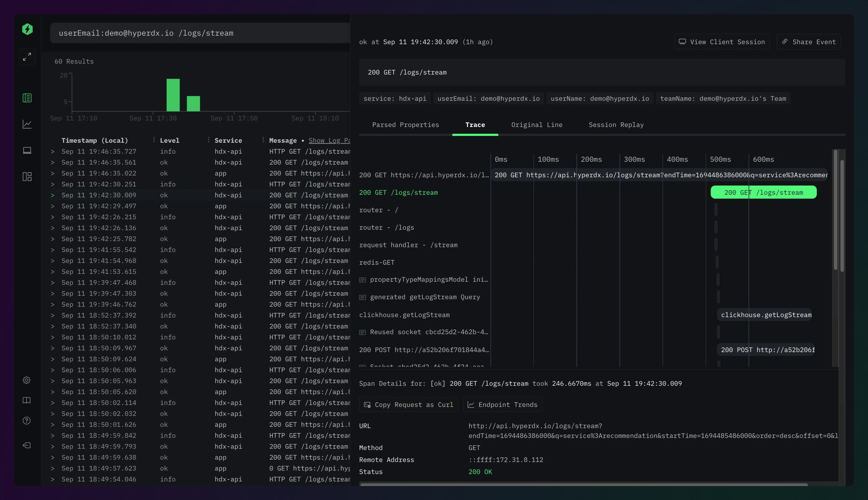Click the View Client Session button
Screen dimensions: 868x500
click(x=722, y=42)
